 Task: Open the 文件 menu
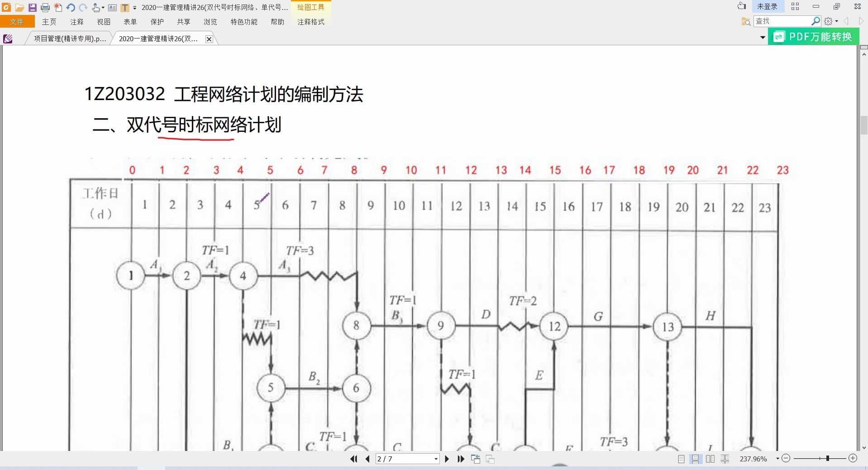tap(17, 22)
